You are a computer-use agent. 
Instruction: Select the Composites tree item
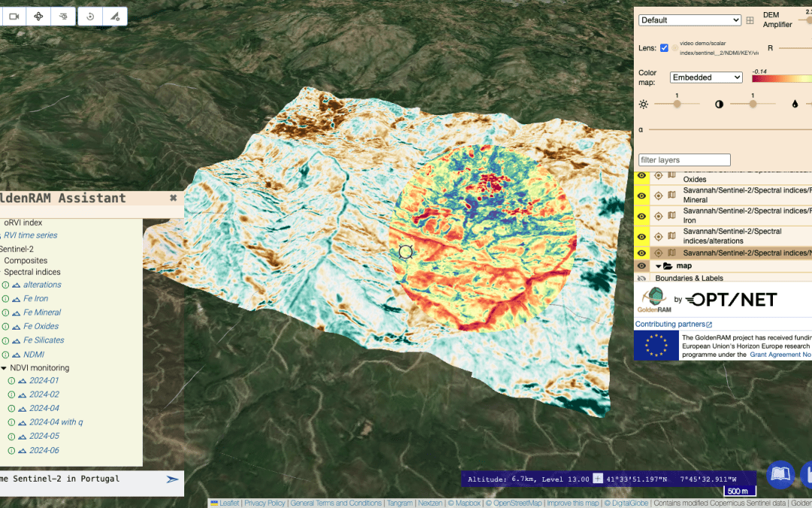point(26,260)
